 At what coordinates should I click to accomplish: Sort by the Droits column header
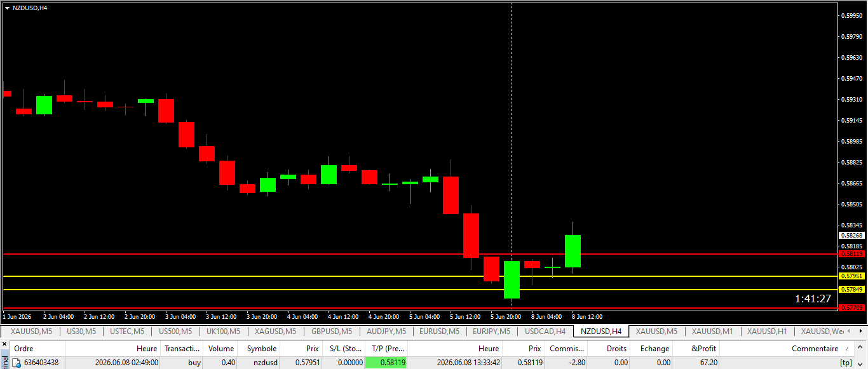(x=610, y=349)
